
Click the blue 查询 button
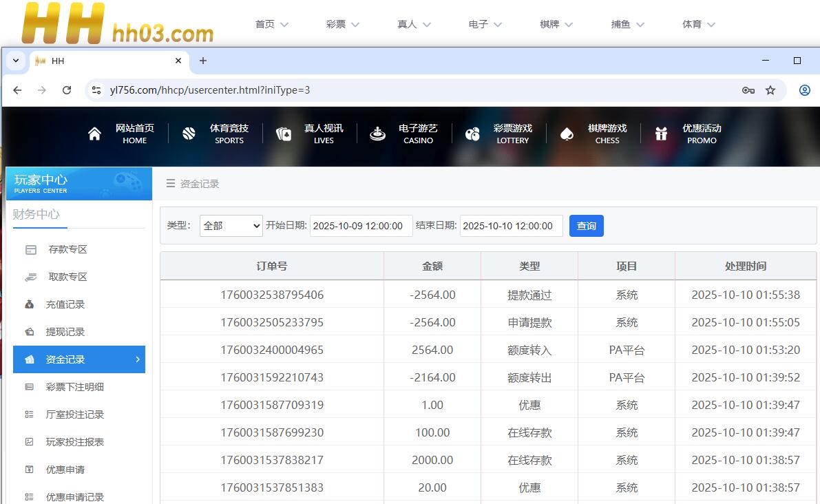[x=586, y=226]
